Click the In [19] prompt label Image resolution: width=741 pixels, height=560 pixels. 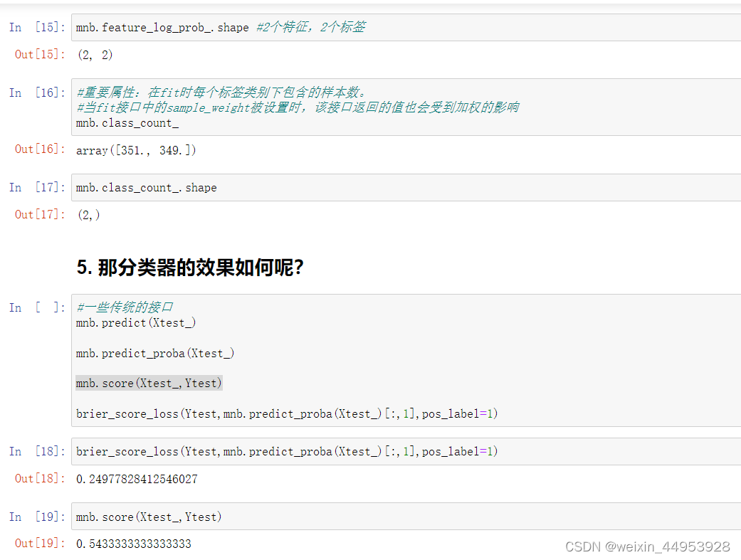37,517
